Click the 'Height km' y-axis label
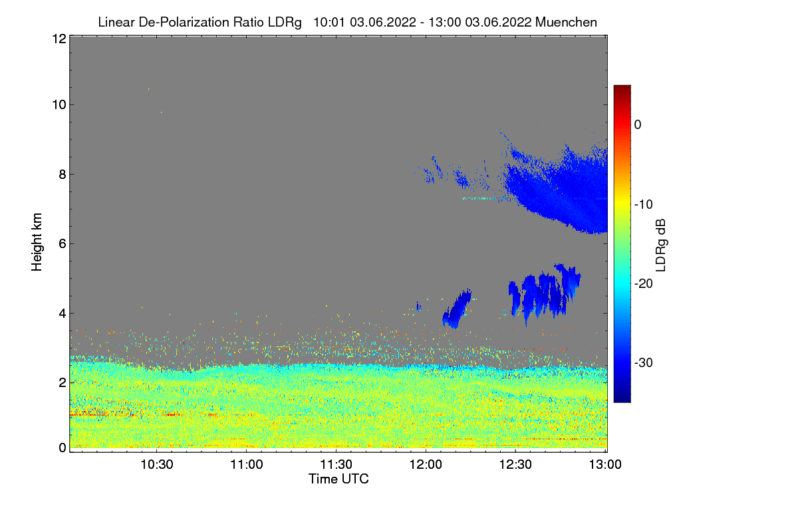The height and width of the screenshot is (532, 798). (37, 242)
